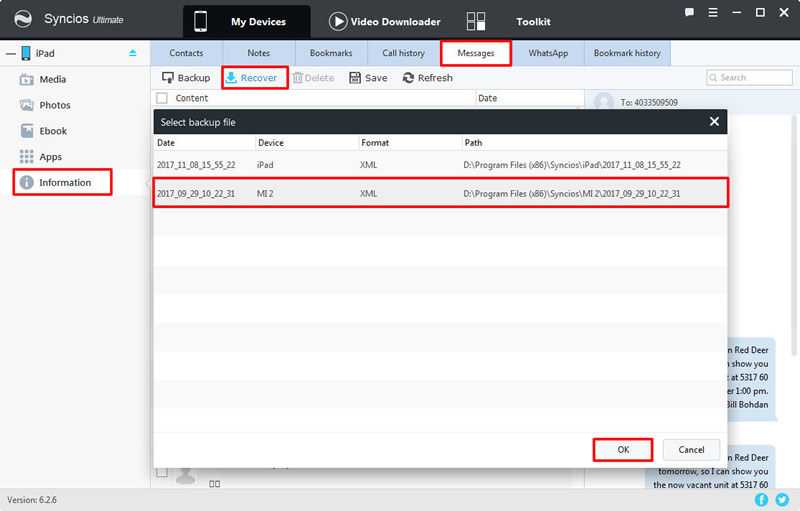Click the Refresh toolbar button

click(x=428, y=78)
